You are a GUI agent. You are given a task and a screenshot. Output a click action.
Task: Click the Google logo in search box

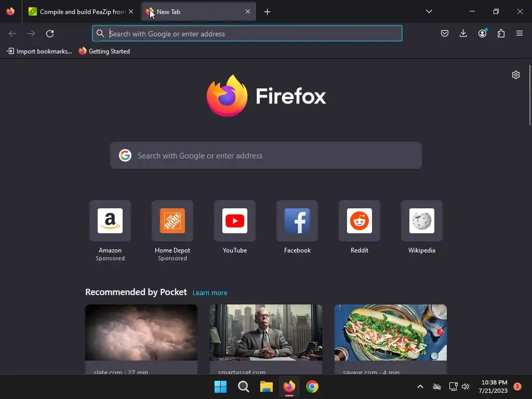[x=125, y=155]
